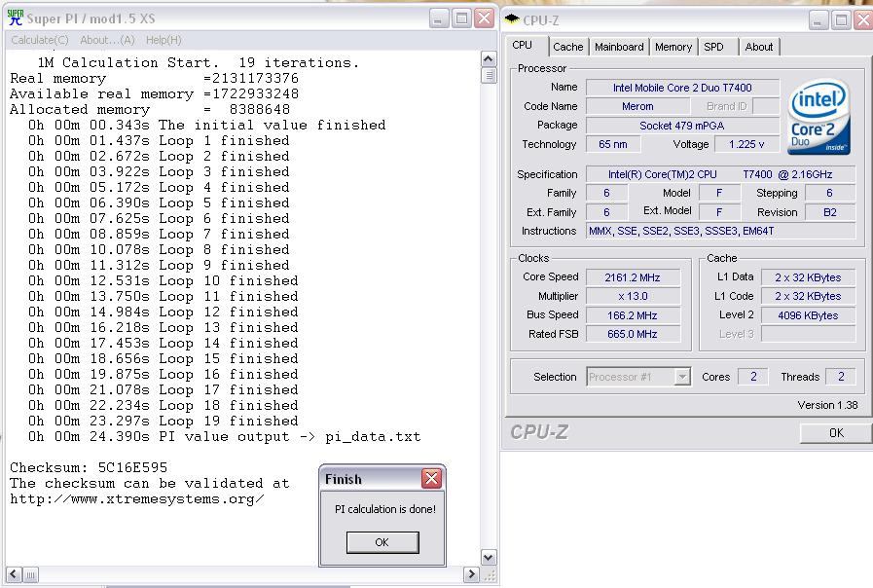Click the CPU-Z title bar icon
873x588 pixels.
(x=512, y=20)
